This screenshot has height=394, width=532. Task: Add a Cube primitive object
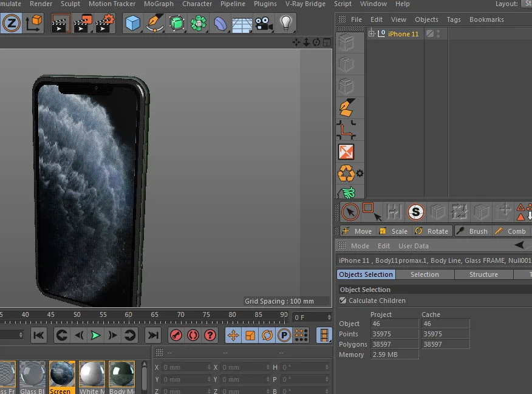[132, 23]
